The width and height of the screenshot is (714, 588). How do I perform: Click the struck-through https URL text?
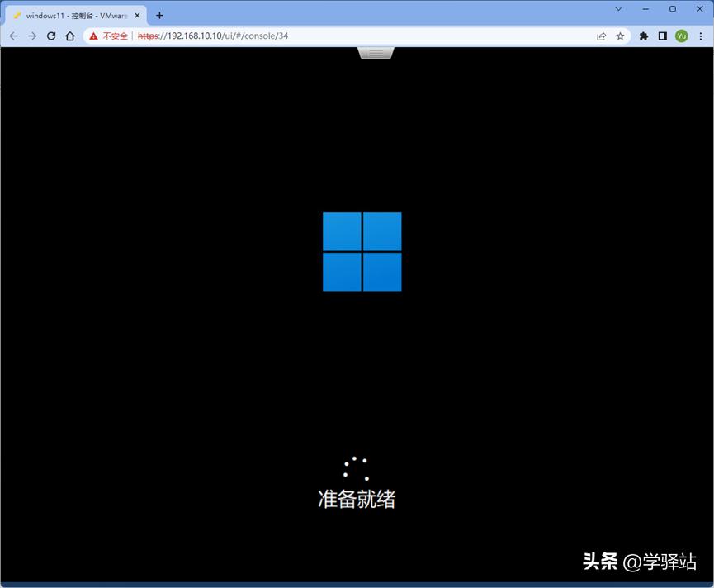(145, 36)
